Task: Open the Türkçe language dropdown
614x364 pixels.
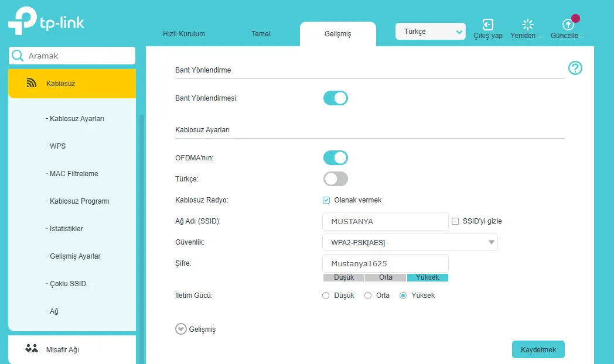Action: pos(431,32)
